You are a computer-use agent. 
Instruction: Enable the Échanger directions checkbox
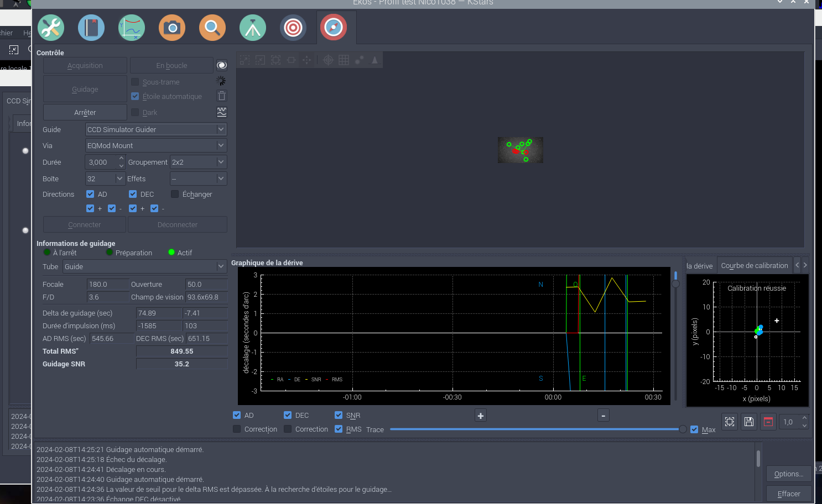point(175,194)
